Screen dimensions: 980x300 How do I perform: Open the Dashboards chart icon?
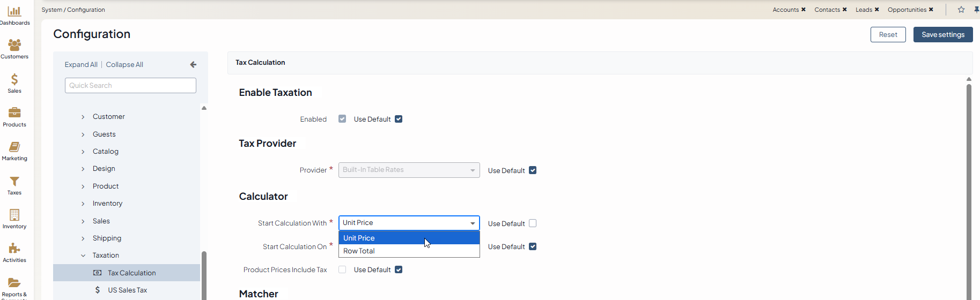pyautogui.click(x=14, y=11)
